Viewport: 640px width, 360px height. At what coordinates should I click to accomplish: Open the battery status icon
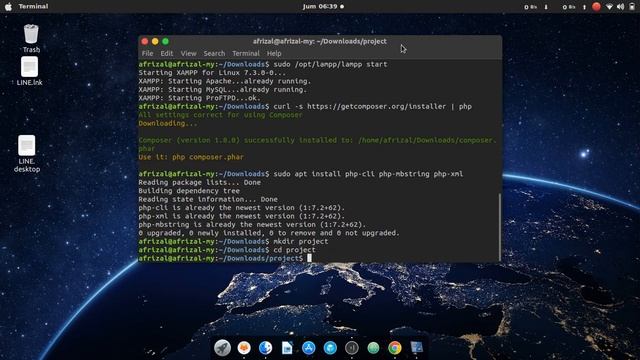pos(632,7)
